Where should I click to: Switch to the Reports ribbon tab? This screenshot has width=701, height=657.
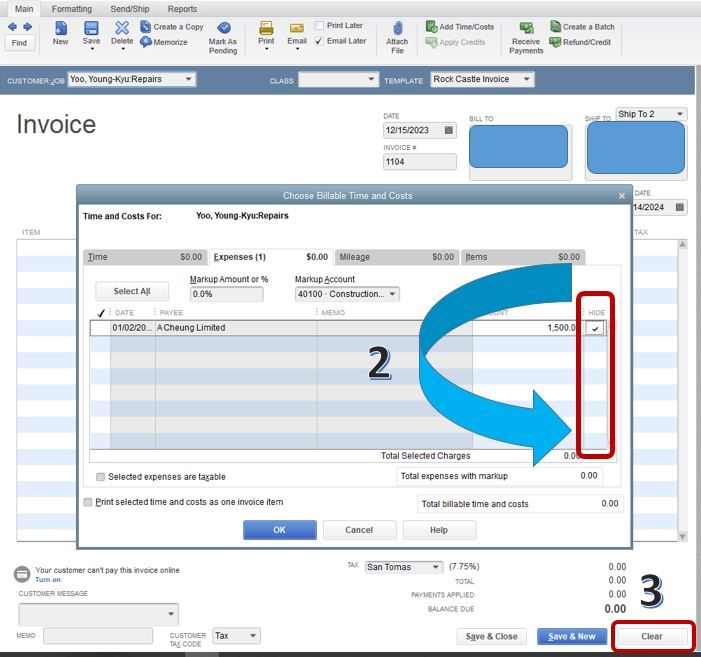182,9
